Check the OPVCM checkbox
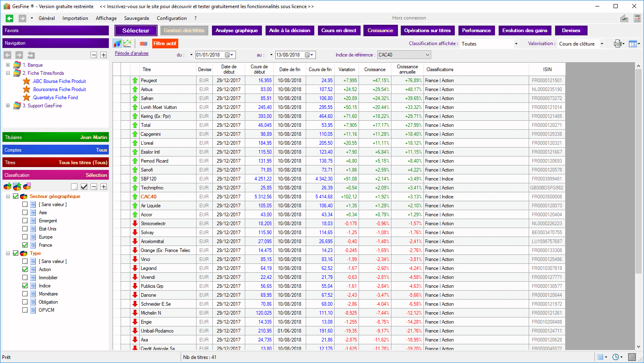Image resolution: width=644 pixels, height=363 pixels. coord(25,310)
